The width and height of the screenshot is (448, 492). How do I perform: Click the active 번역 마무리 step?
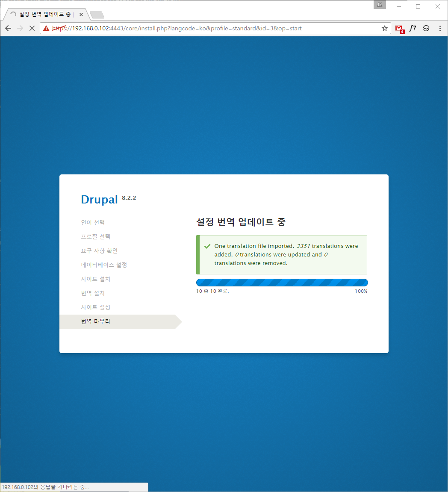(x=121, y=321)
